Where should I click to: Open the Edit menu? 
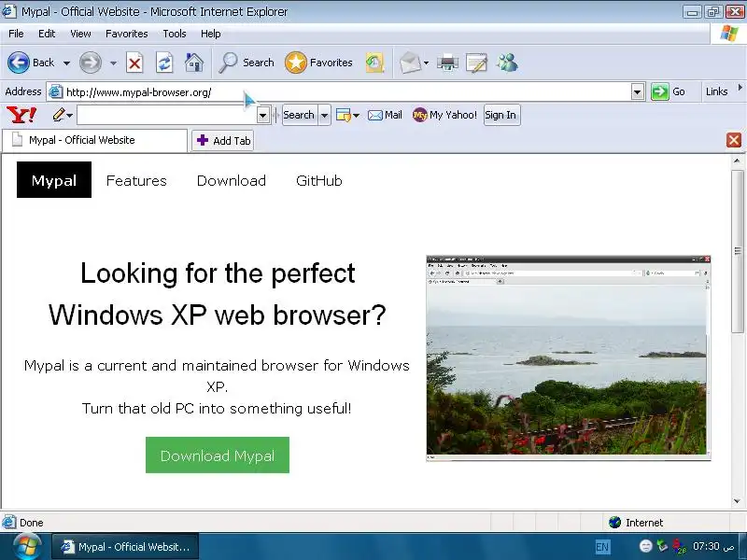(x=47, y=34)
